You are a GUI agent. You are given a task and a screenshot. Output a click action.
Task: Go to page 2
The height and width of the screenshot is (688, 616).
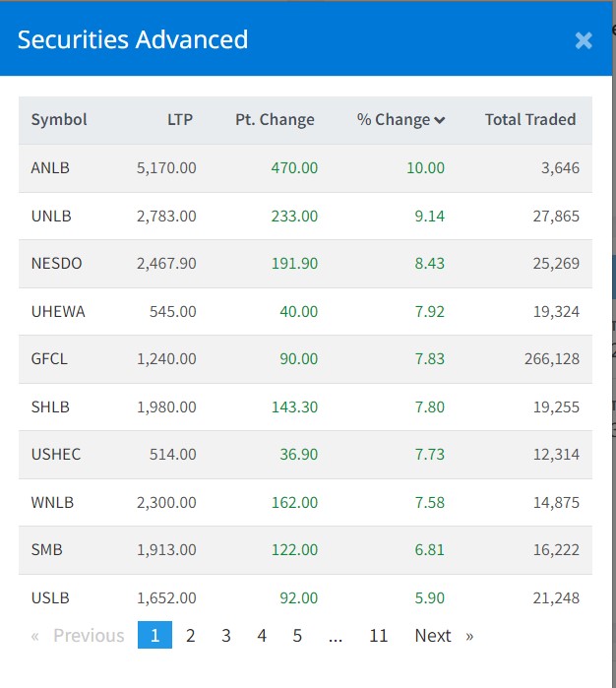191,636
